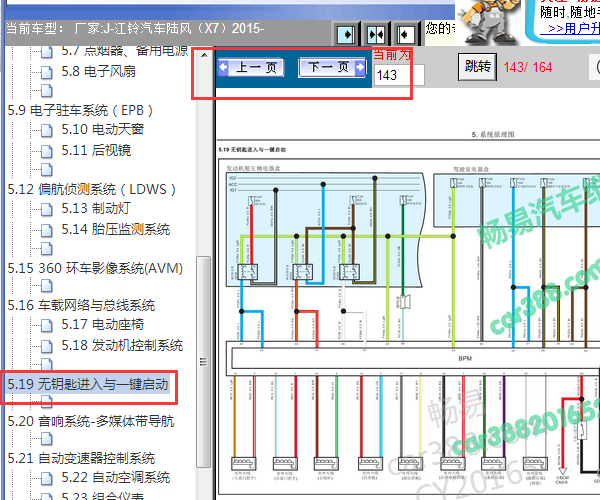
Task: Click page icon beside 5.13 制动灯
Action: 47,209
